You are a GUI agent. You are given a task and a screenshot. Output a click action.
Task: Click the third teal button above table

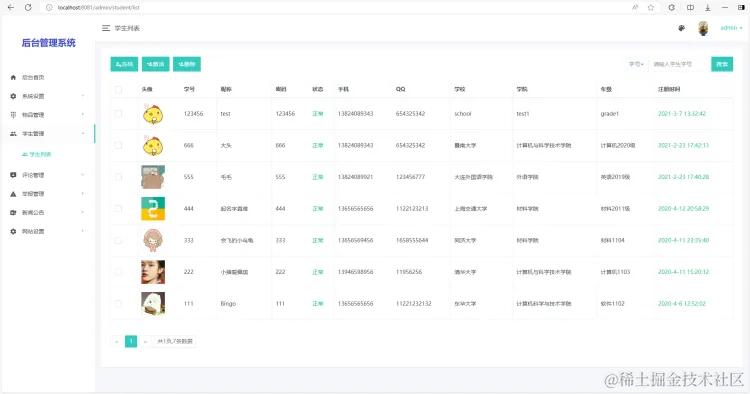click(187, 64)
